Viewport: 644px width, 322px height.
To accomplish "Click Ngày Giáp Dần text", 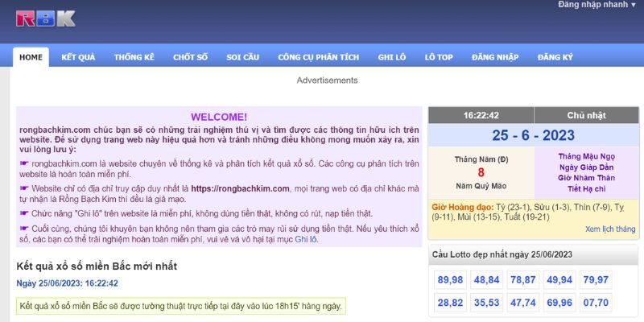I will (587, 167).
